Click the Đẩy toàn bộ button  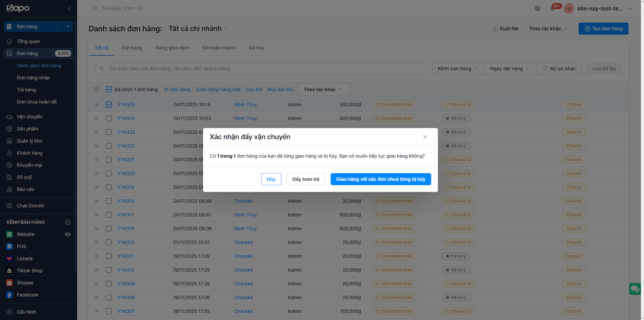point(305,179)
